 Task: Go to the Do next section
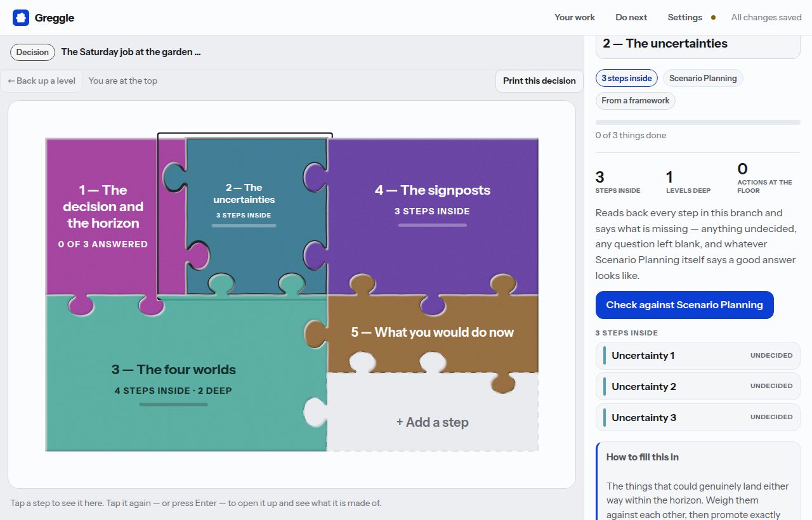point(631,18)
